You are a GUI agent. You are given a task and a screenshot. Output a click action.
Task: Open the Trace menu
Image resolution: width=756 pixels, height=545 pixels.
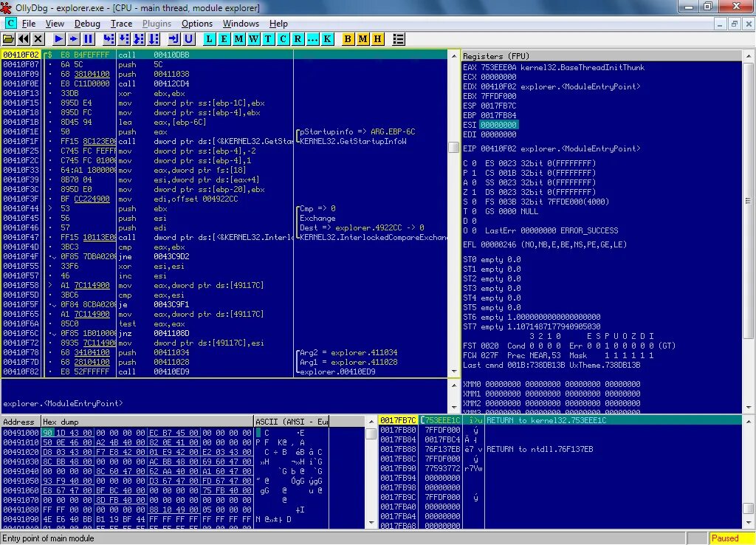(121, 24)
